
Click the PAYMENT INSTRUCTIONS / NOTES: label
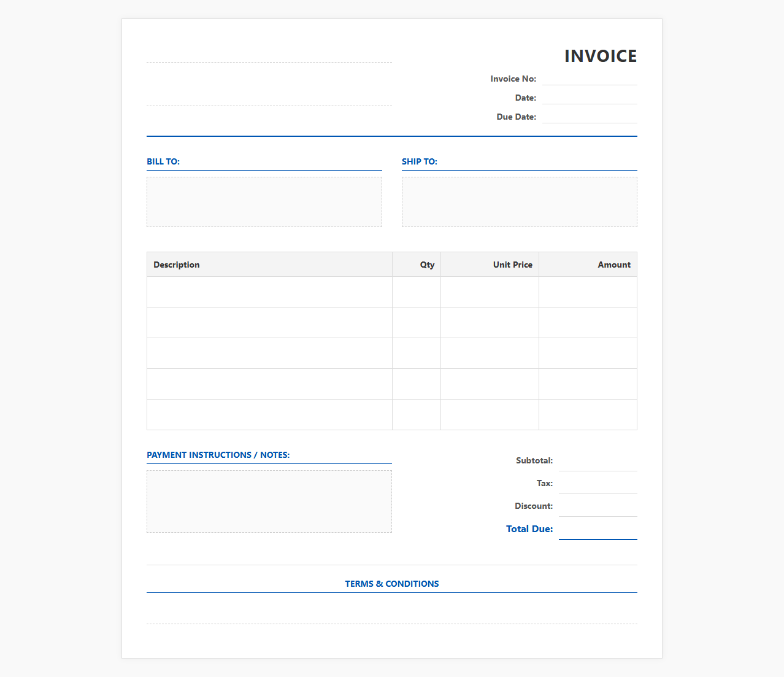pyautogui.click(x=218, y=455)
